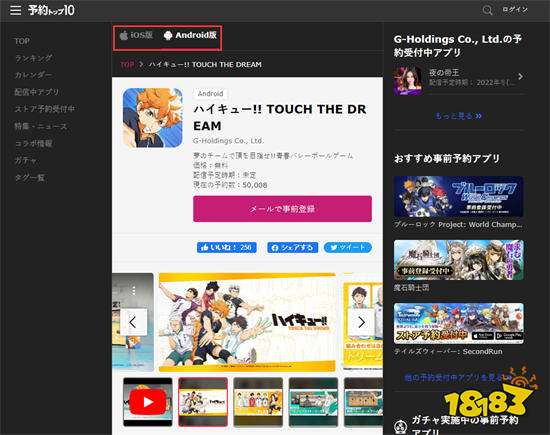550x435 pixels.
Task: Play the YouTube video thumbnail
Action: pos(148,402)
